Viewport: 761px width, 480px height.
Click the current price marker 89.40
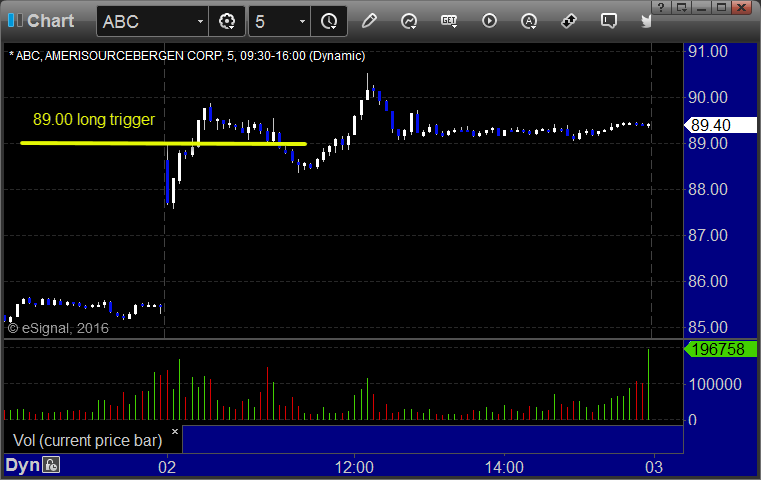720,125
